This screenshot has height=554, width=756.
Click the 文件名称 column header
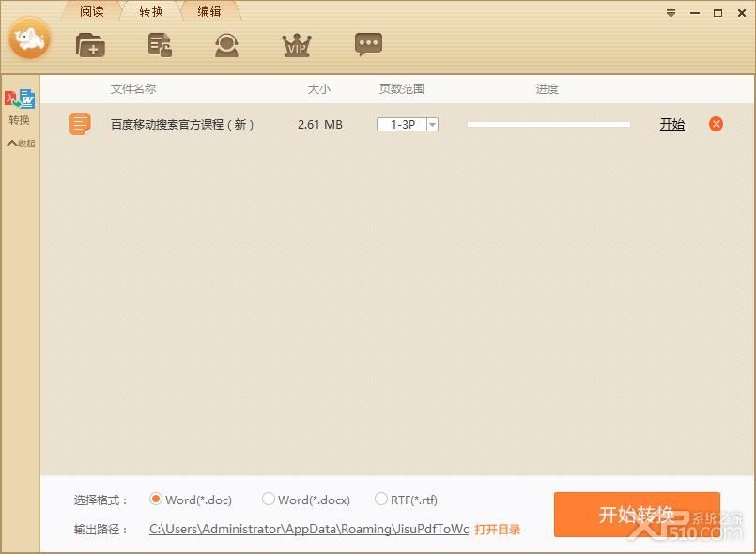pyautogui.click(x=133, y=88)
